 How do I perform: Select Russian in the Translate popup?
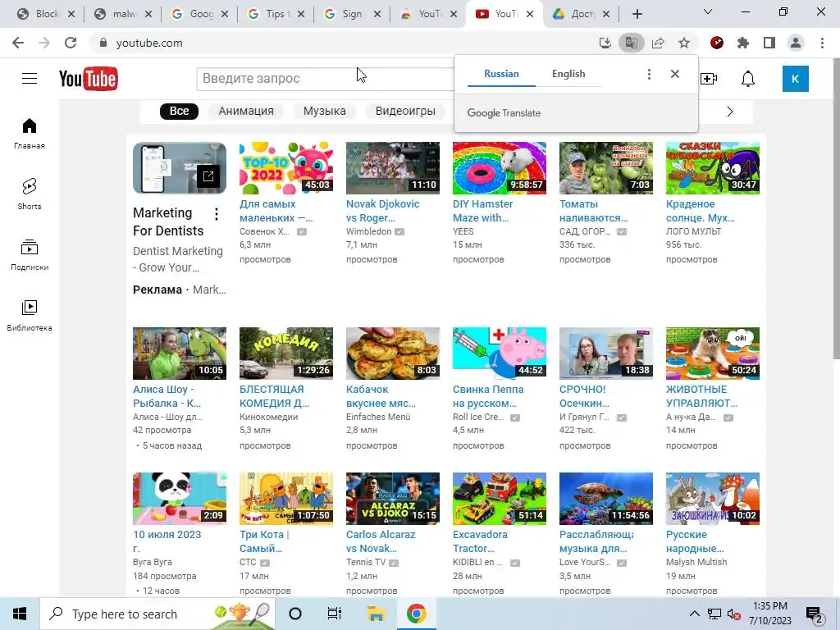[501, 74]
